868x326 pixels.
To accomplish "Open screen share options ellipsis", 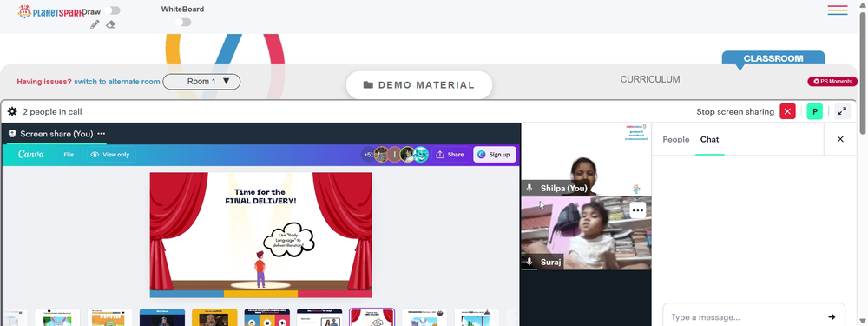I will pos(102,134).
